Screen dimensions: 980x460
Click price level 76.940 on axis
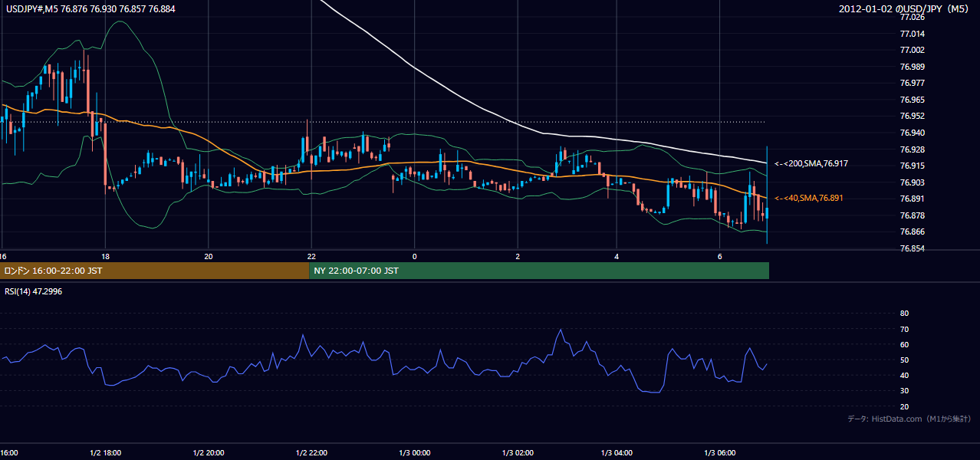[913, 133]
